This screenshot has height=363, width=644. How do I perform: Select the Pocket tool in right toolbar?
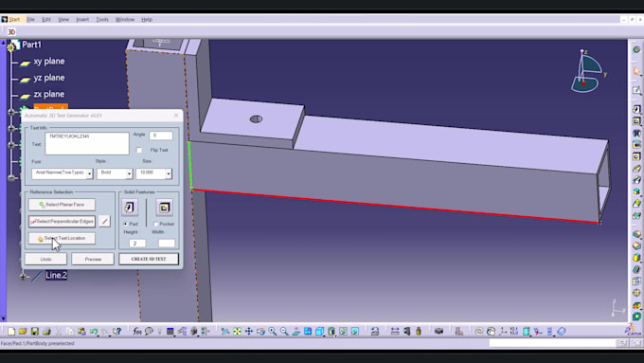(636, 121)
